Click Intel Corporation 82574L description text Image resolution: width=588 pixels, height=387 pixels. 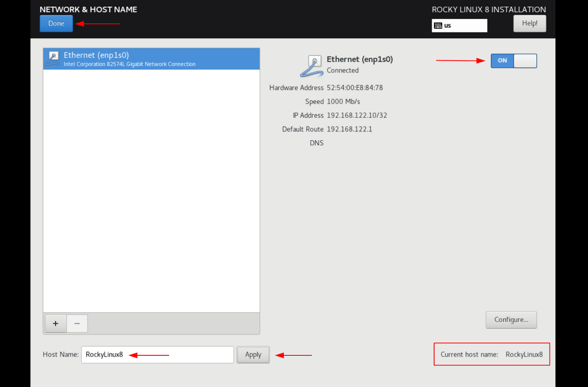coord(130,64)
